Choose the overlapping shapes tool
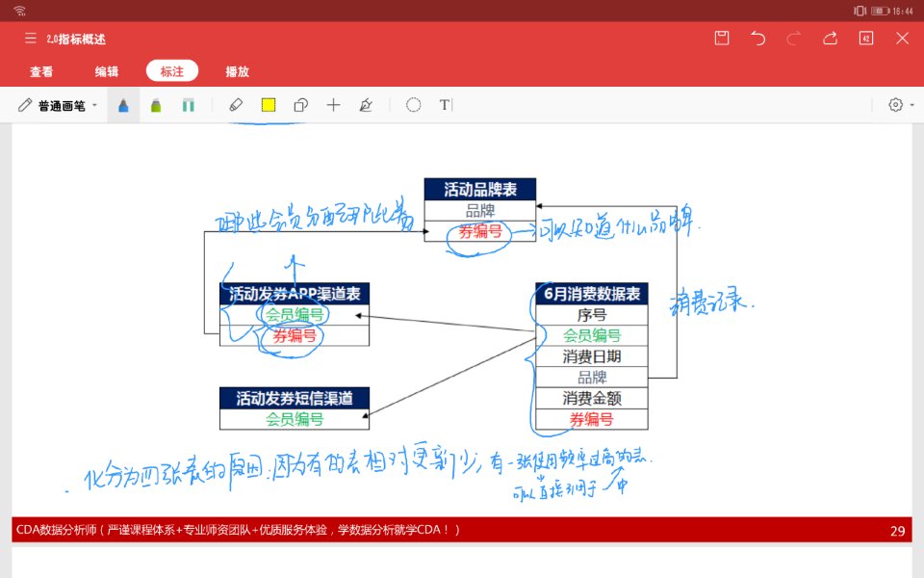 pos(300,105)
